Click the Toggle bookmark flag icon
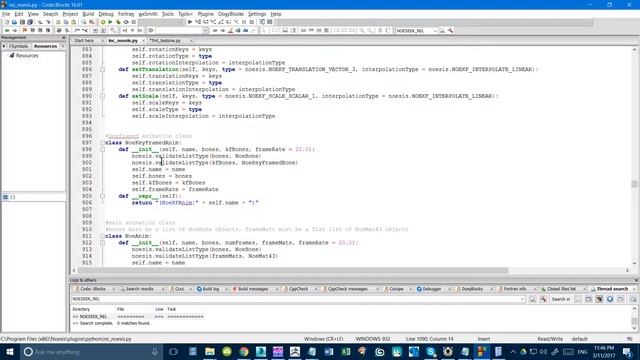Screen dimensions: 640x360 [24, 31]
